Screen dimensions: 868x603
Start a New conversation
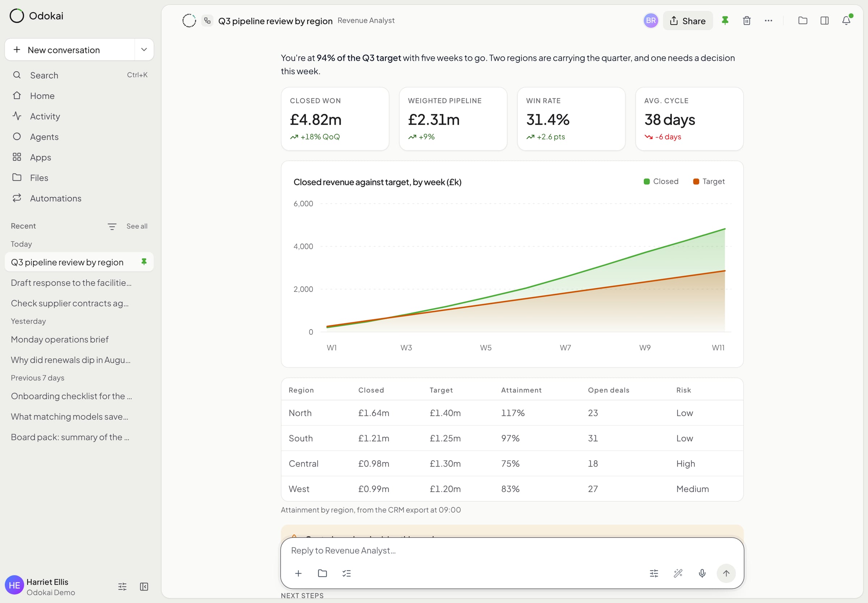[70, 50]
